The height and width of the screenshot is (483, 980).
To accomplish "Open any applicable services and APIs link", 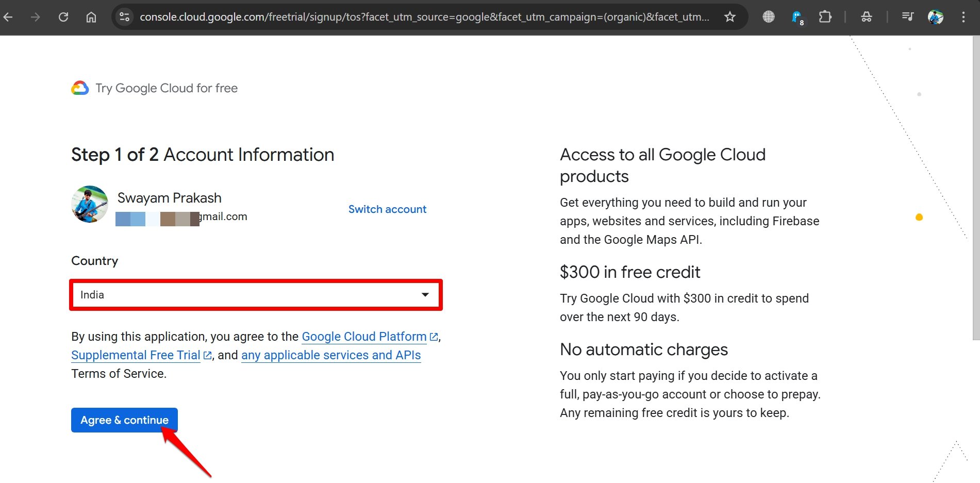I will coord(331,355).
